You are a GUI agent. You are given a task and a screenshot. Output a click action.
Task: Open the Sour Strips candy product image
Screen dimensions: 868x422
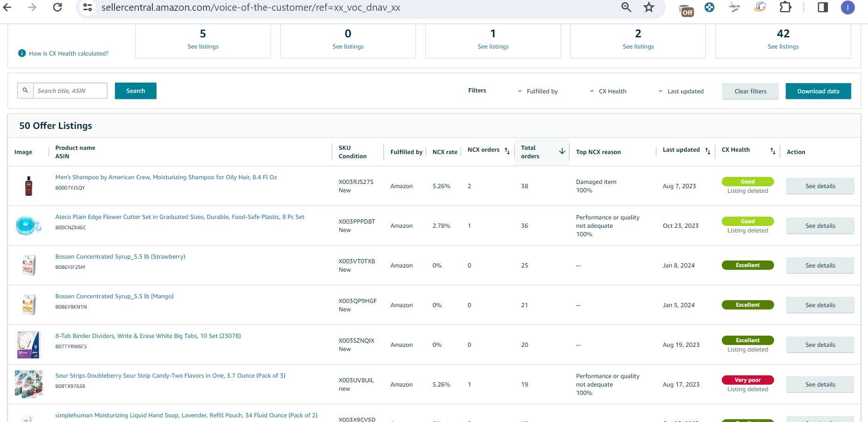pos(28,384)
